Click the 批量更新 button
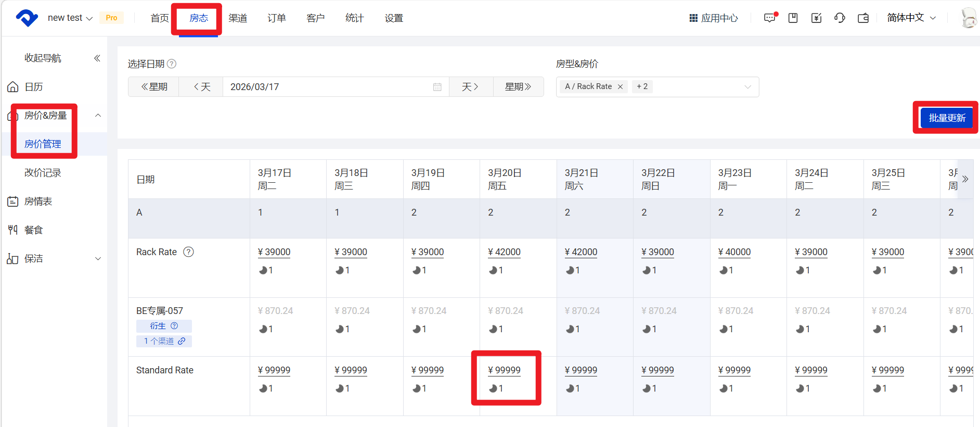Viewport: 980px width, 427px height. pos(946,118)
